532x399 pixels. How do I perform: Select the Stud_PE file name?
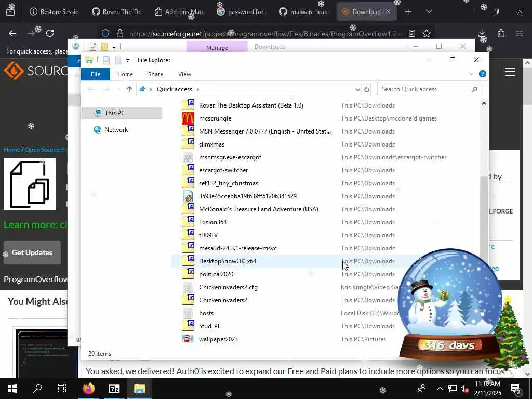(x=210, y=326)
